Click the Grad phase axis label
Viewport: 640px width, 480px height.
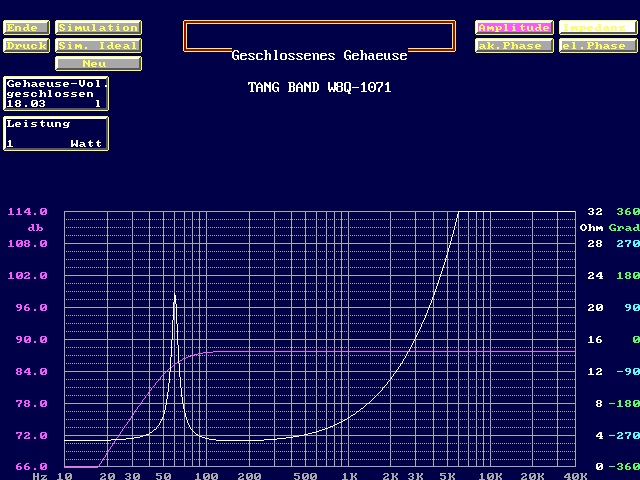click(x=627, y=228)
